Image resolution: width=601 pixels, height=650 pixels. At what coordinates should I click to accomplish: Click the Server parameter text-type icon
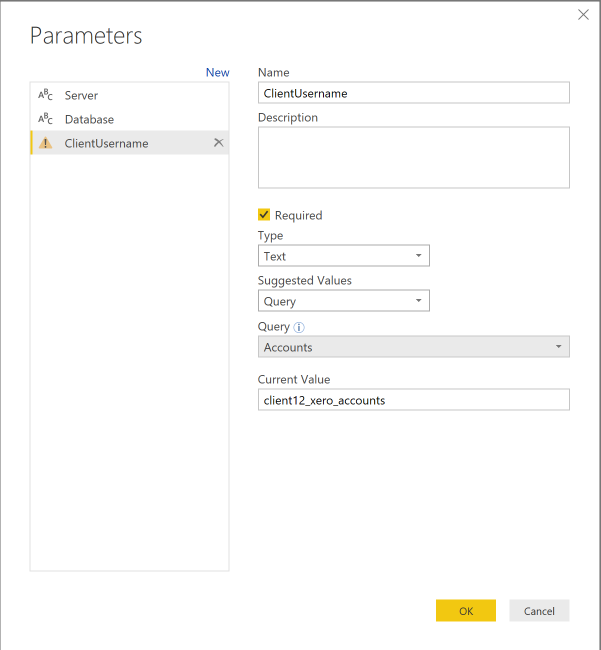click(x=45, y=95)
